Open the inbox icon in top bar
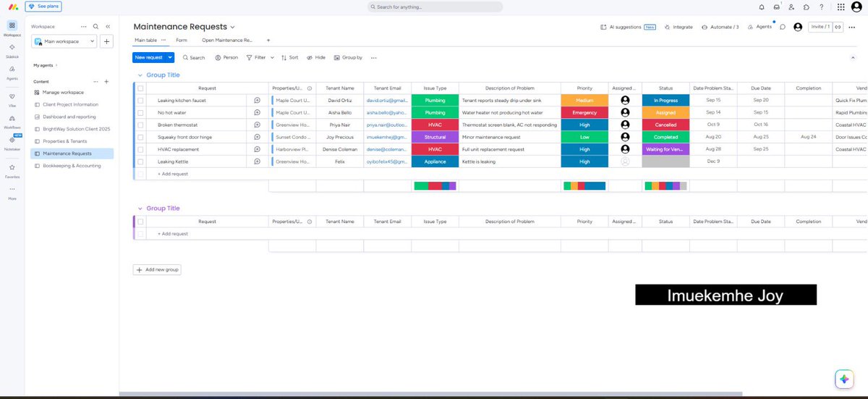Screen dimensions: 868x399 point(777,7)
